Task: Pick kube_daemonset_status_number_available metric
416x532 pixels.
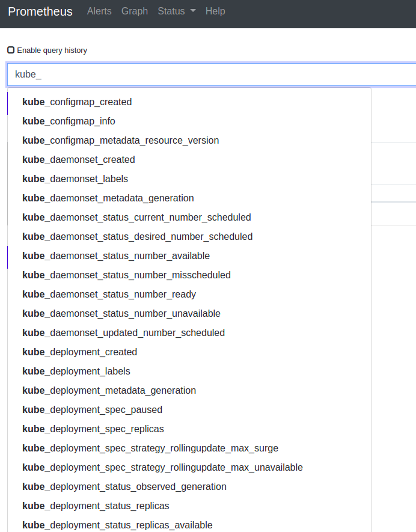Action: click(116, 256)
